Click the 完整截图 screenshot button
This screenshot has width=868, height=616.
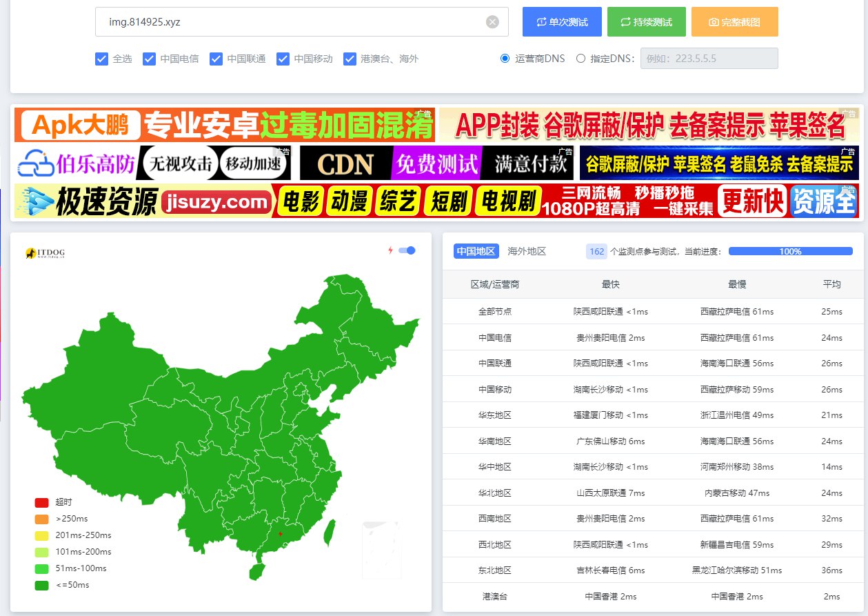734,22
